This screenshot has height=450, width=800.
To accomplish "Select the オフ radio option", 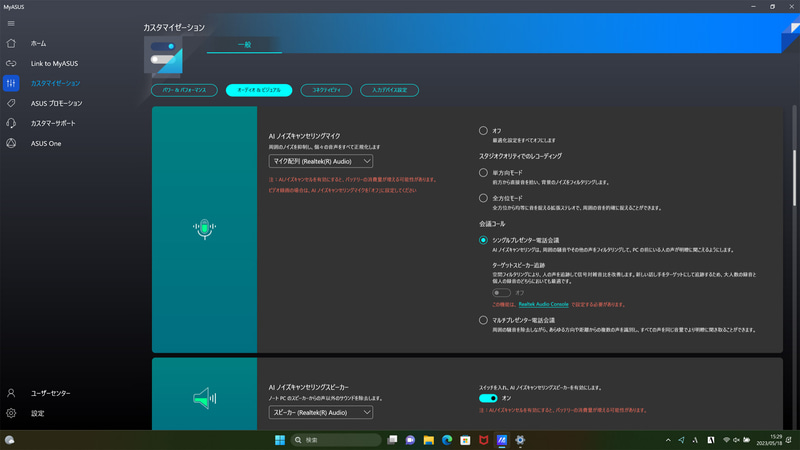I will (x=483, y=131).
